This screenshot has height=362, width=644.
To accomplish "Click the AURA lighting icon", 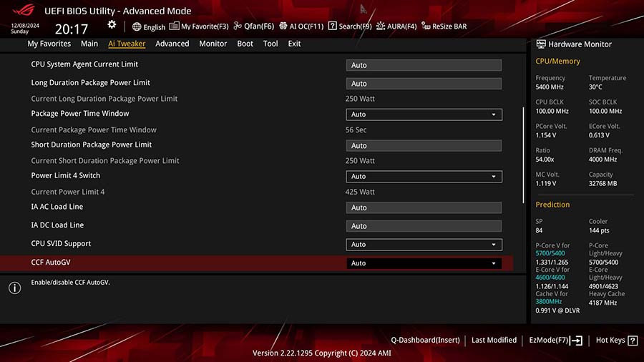I will point(381,26).
